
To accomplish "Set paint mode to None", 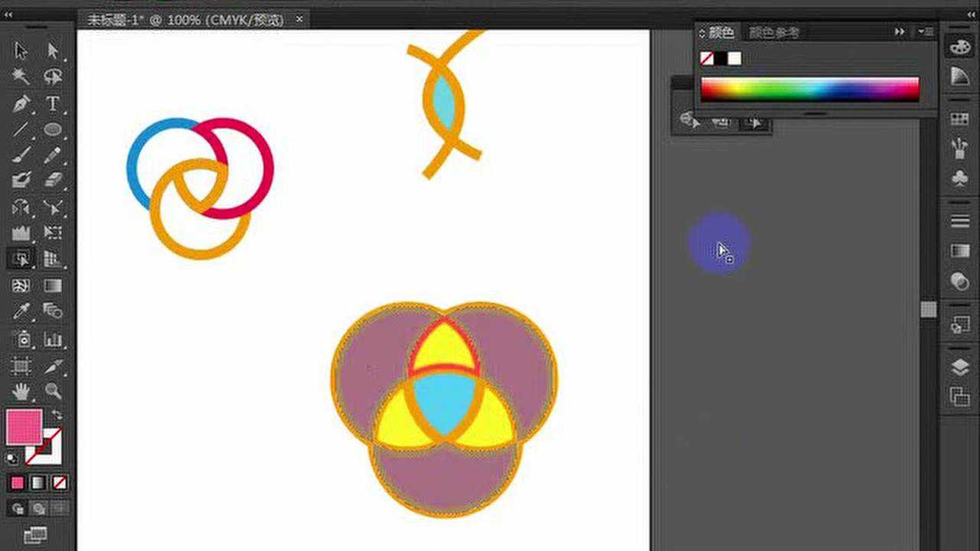I will click(60, 483).
